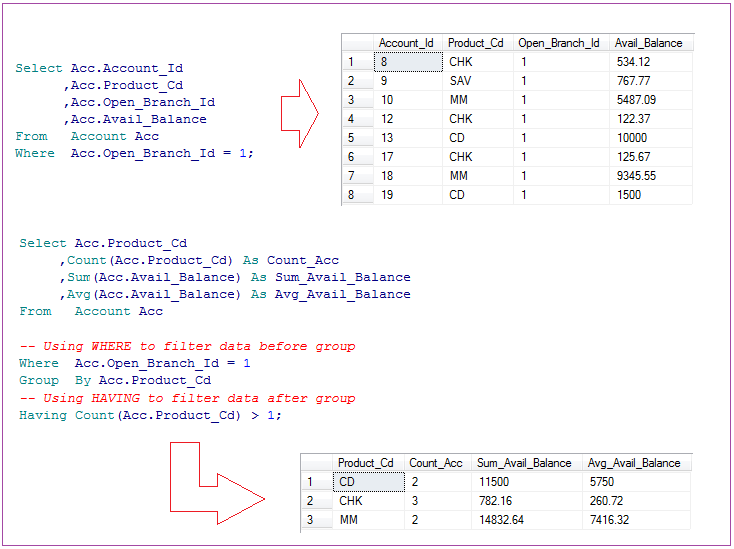Click the WHERE filter comment line
The width and height of the screenshot is (734, 549).
[187, 346]
